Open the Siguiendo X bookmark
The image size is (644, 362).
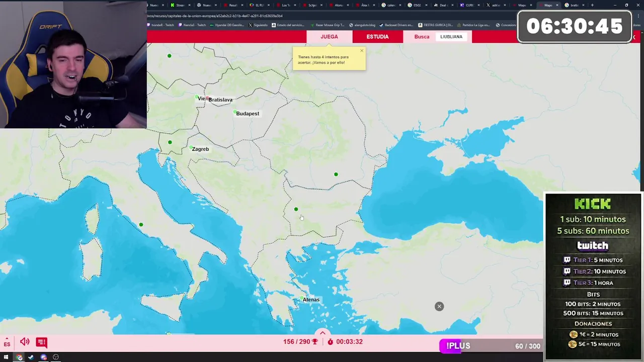(x=258, y=25)
